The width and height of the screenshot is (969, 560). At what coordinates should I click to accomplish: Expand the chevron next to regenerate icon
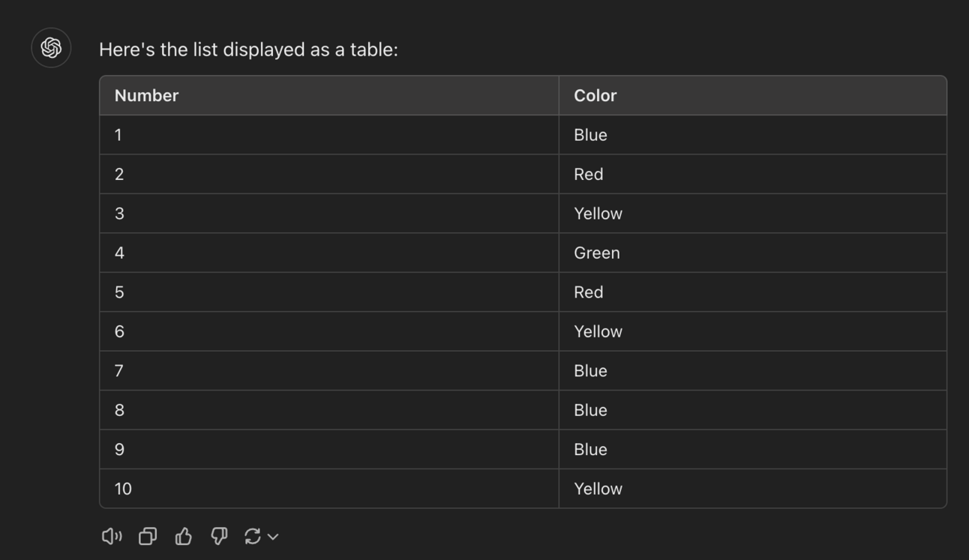274,537
